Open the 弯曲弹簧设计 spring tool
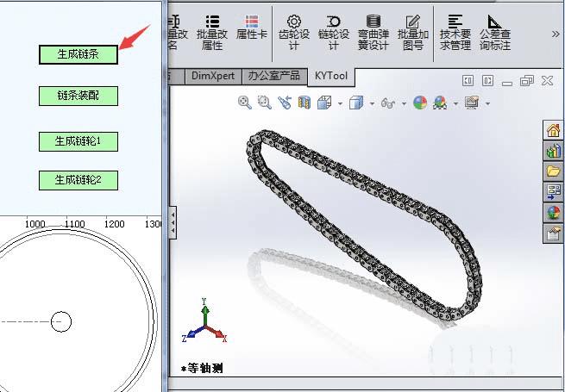 pos(374,33)
